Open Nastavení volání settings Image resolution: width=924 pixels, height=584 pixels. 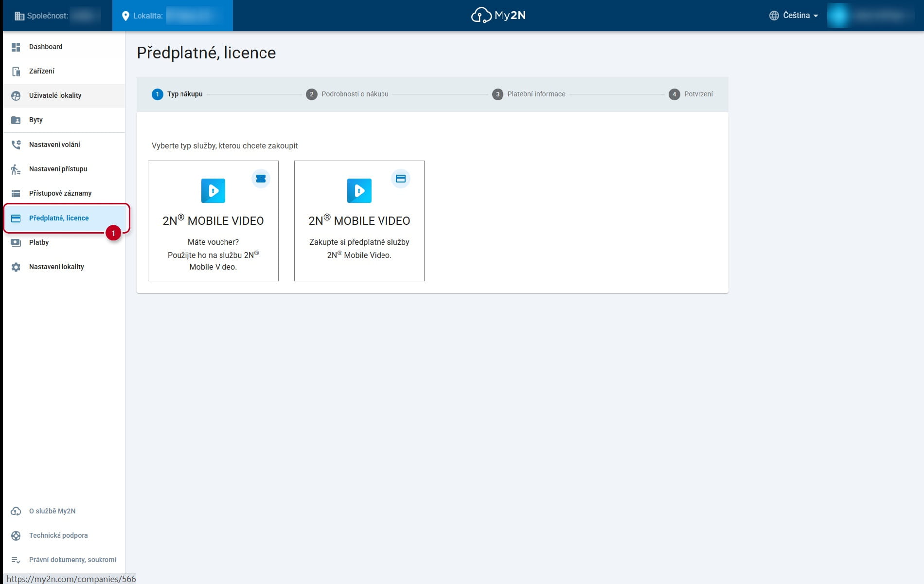click(x=64, y=145)
